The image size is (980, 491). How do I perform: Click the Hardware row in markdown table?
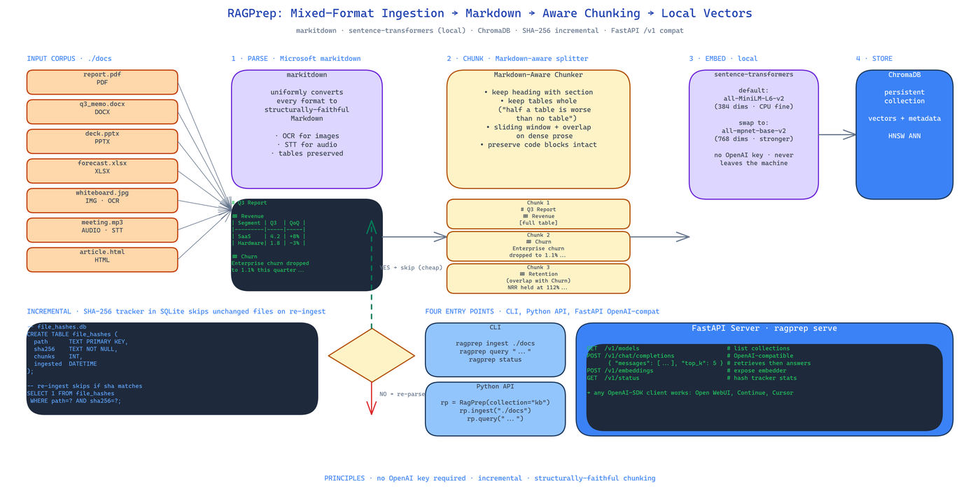pyautogui.click(x=268, y=243)
